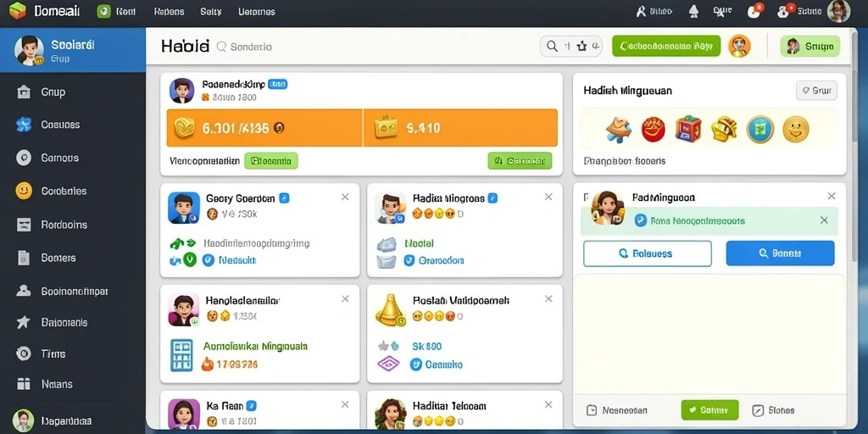Click Ka Rean's avatar thumbnail
The image size is (868, 434).
pos(184,414)
